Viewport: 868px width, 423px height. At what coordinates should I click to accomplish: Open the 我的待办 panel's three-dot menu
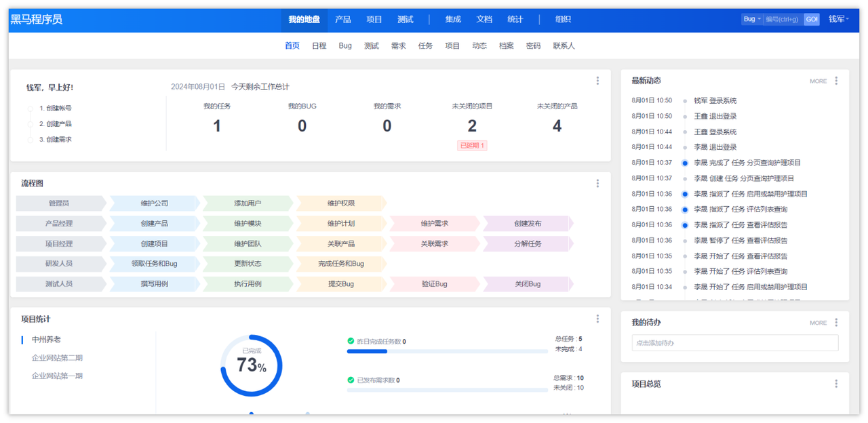point(836,323)
